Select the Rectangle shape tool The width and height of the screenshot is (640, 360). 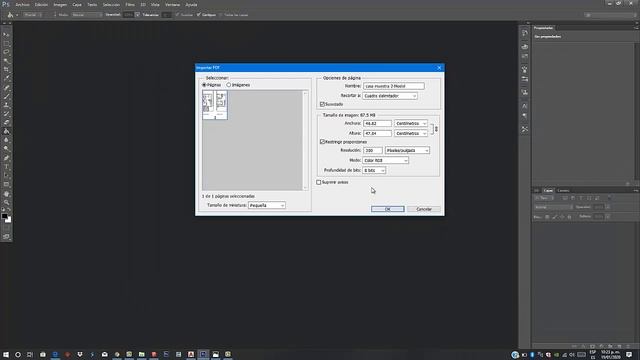pyautogui.click(x=6, y=184)
